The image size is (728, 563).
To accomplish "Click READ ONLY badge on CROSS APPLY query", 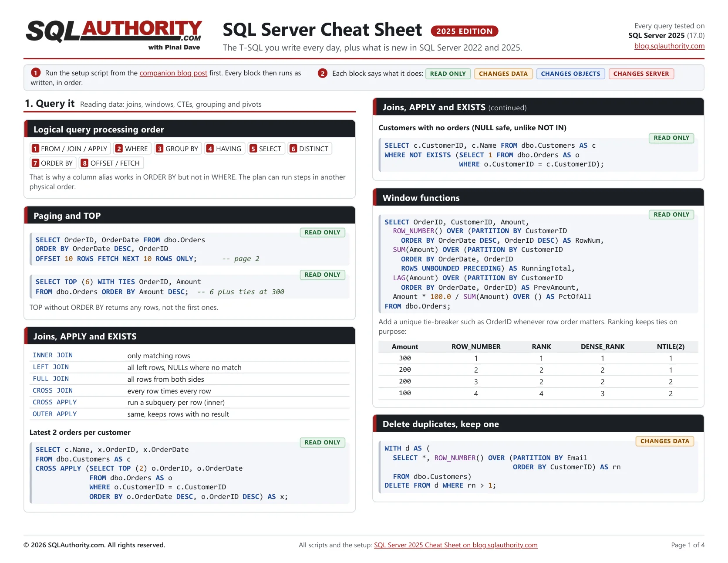I will tap(322, 442).
